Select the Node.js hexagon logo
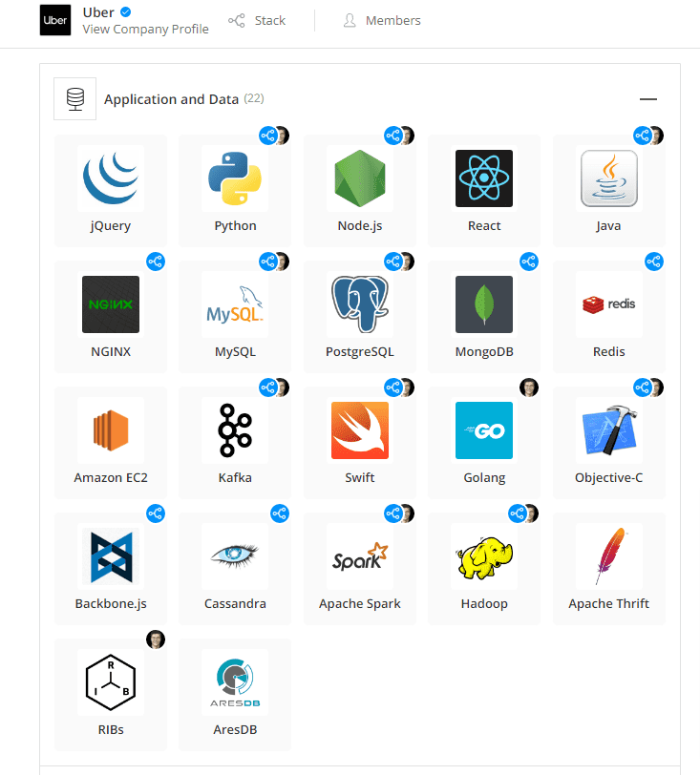Screen dimensions: 700x775 click(360, 178)
